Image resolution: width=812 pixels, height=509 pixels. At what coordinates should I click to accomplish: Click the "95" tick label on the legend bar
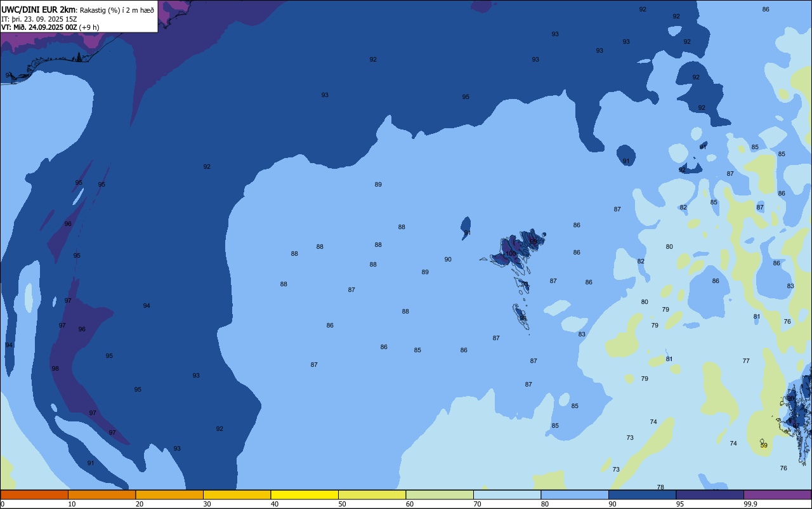(x=681, y=504)
